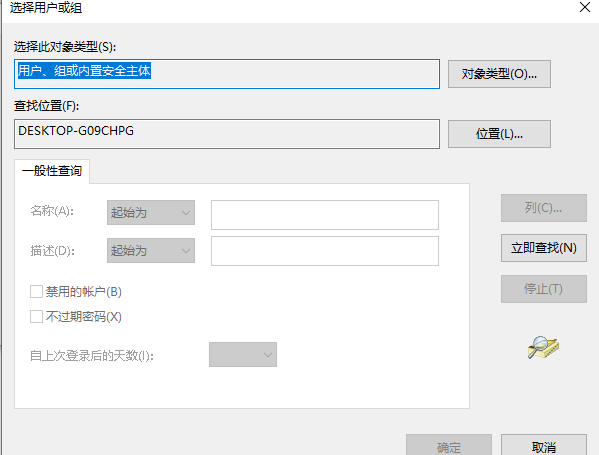The height and width of the screenshot is (455, 599).
Task: Click the magnifier search icon
Action: coord(543,347)
